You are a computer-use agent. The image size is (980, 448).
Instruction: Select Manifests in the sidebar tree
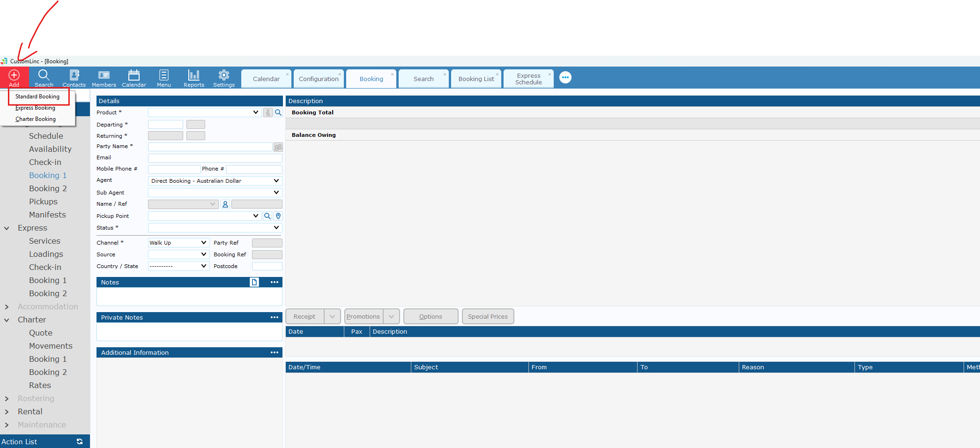click(x=47, y=215)
